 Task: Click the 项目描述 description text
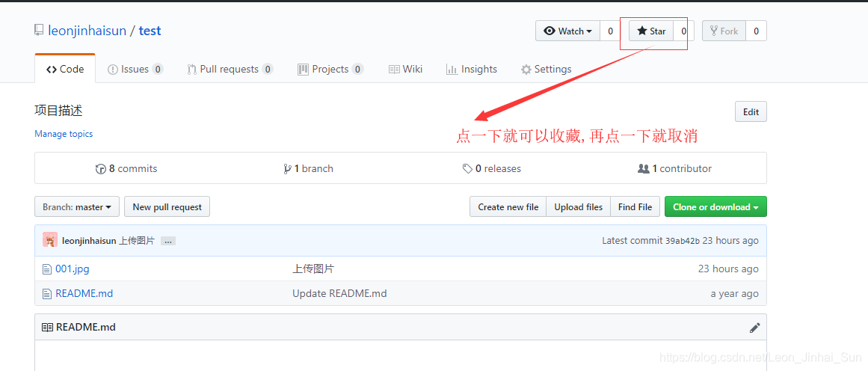[58, 111]
